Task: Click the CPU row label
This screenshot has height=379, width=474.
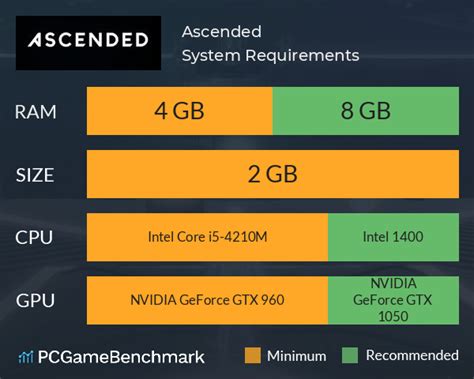Action: pos(34,238)
